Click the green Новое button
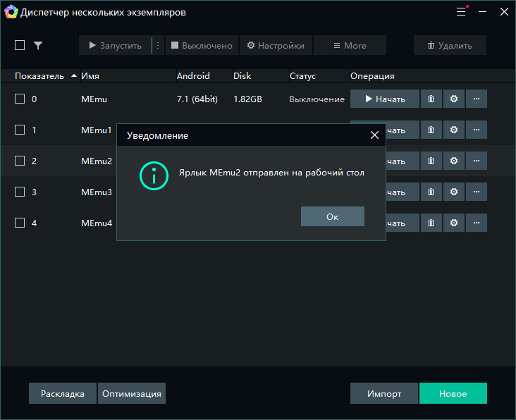Screen dimensions: 516x420 [x=453, y=393]
